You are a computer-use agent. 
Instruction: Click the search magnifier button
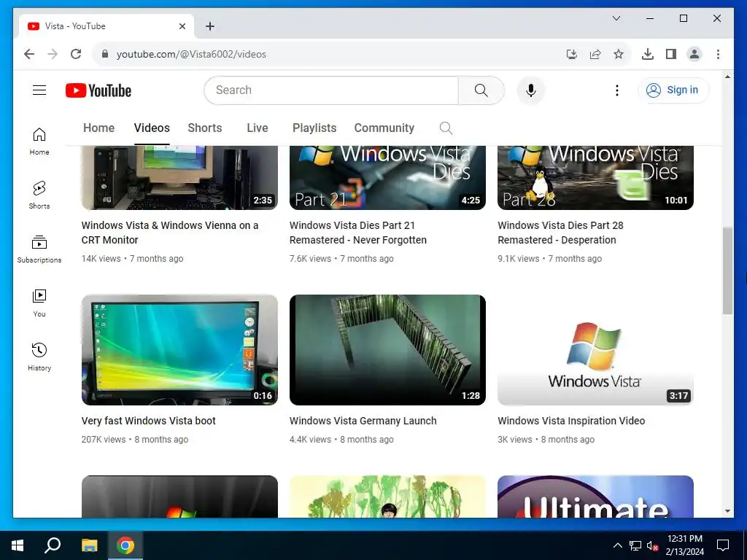click(481, 90)
